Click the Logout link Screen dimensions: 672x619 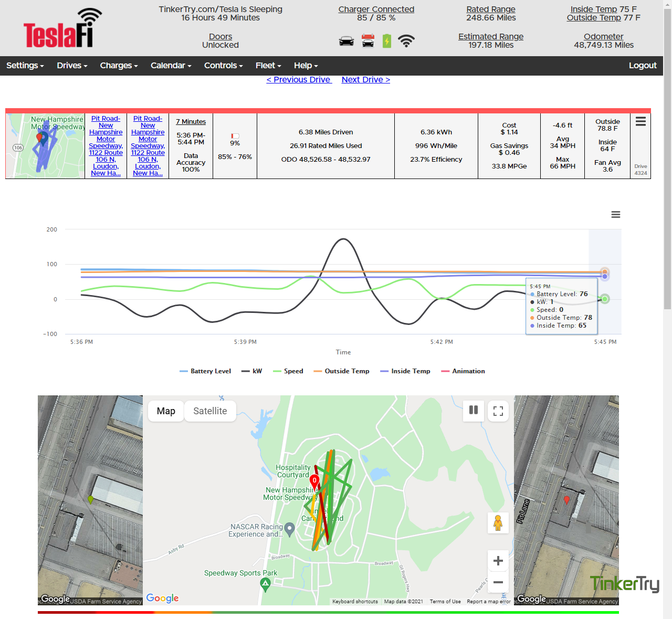pyautogui.click(x=643, y=66)
